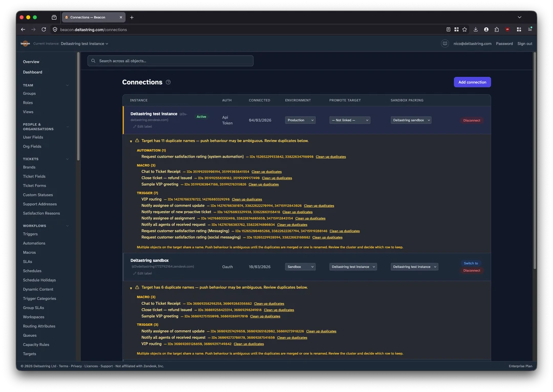Viewport: 553px width, 392px height.
Task: Click the reader view icon in toolbar
Action: (x=448, y=30)
